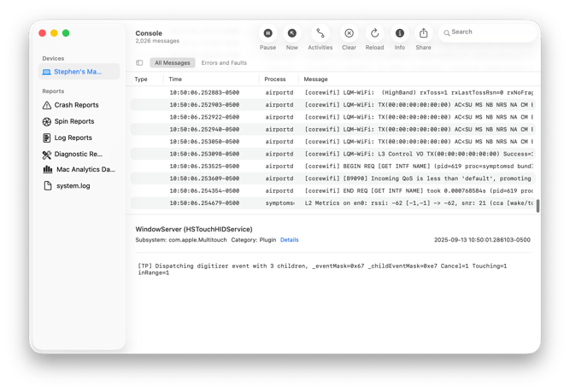The height and width of the screenshot is (392, 570).
Task: Click the Crash Reports warning icon
Action: (x=46, y=105)
